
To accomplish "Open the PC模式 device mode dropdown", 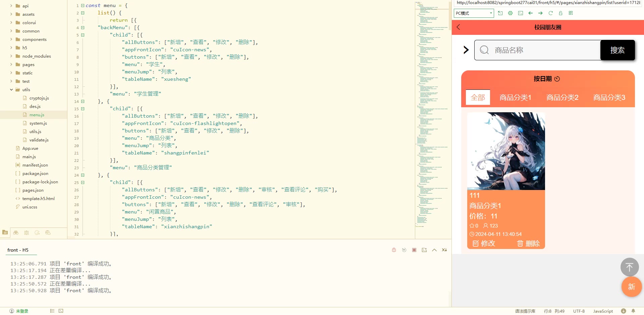I will pyautogui.click(x=474, y=13).
